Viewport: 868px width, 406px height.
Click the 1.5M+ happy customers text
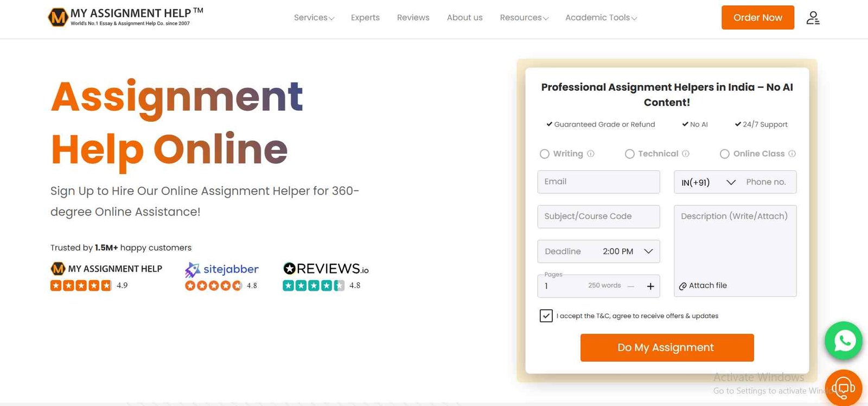coord(143,248)
